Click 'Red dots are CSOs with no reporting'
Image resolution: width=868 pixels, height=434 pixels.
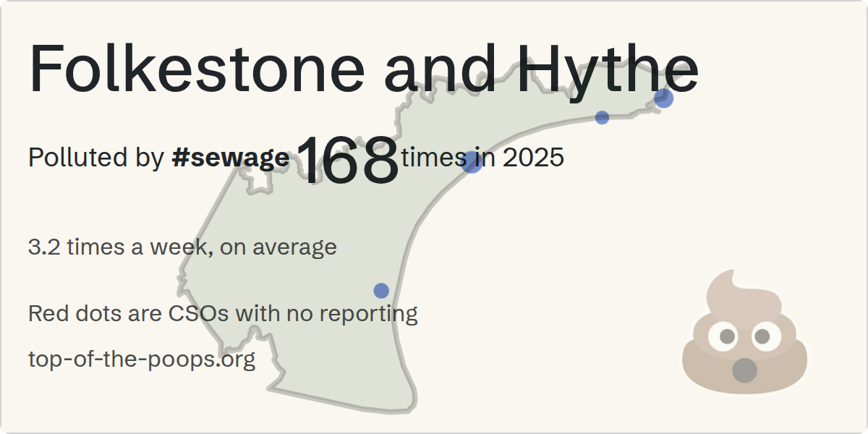223,314
